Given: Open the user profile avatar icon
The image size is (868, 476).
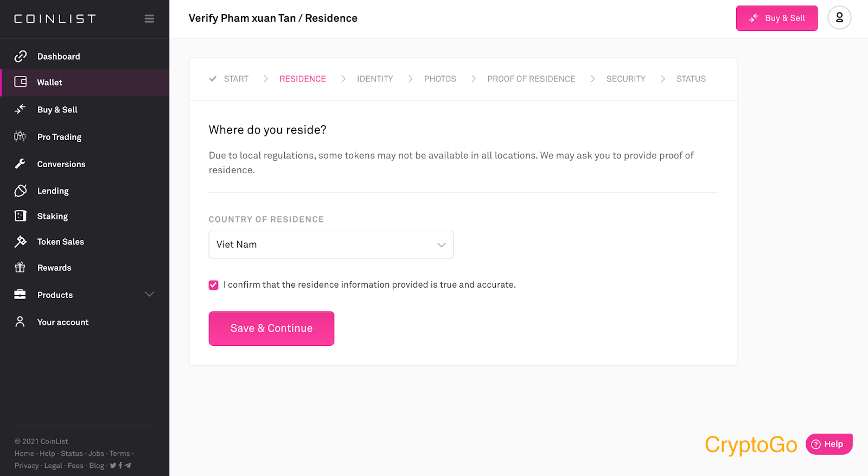Looking at the screenshot, I should click(839, 18).
